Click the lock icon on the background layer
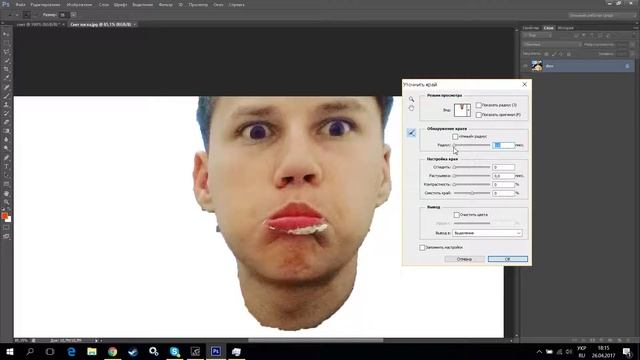This screenshot has width=640, height=360. pos(627,66)
